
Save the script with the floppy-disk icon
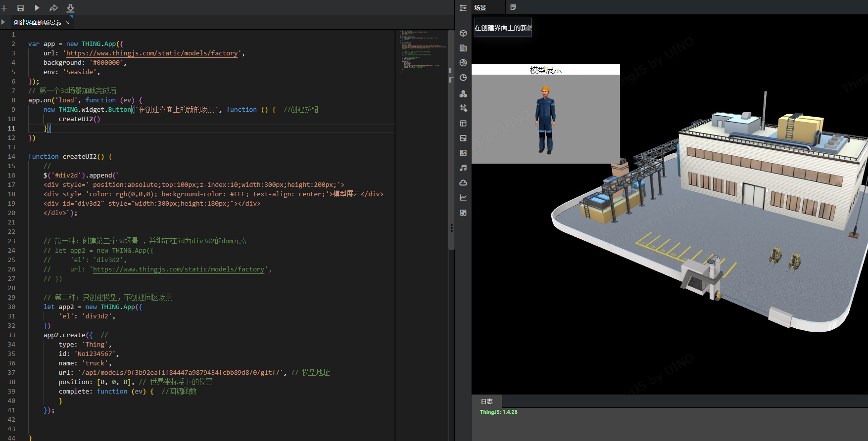coord(20,8)
